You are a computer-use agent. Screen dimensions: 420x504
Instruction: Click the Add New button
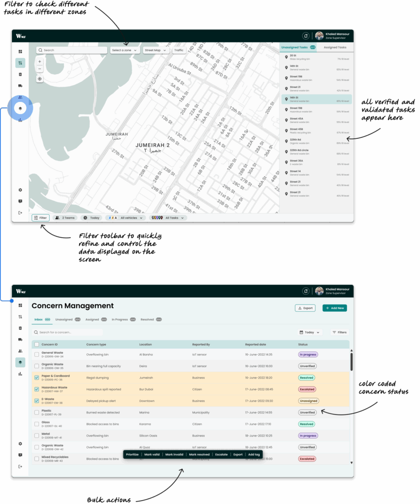tap(334, 308)
